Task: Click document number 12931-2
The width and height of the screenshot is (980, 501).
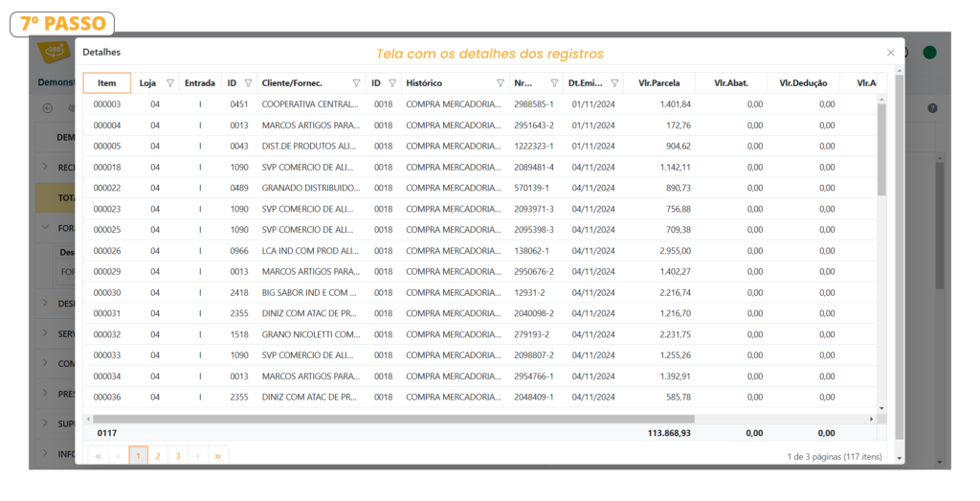Action: 529,293
